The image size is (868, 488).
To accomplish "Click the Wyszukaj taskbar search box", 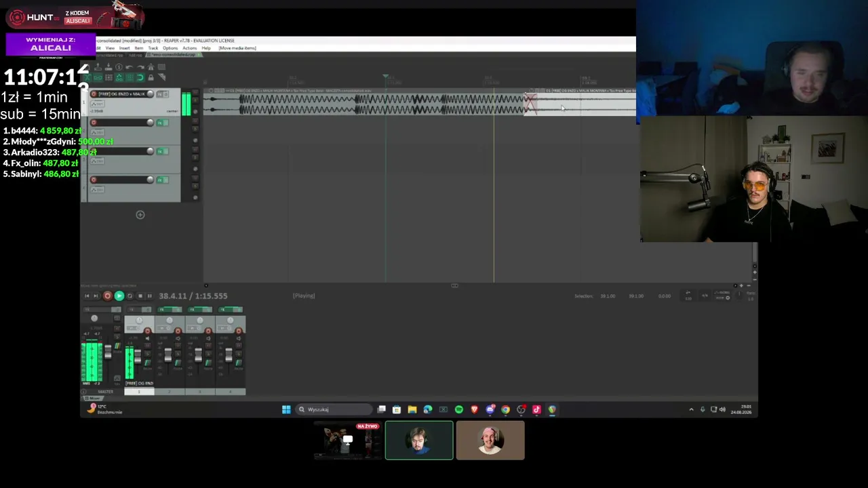I will click(334, 409).
